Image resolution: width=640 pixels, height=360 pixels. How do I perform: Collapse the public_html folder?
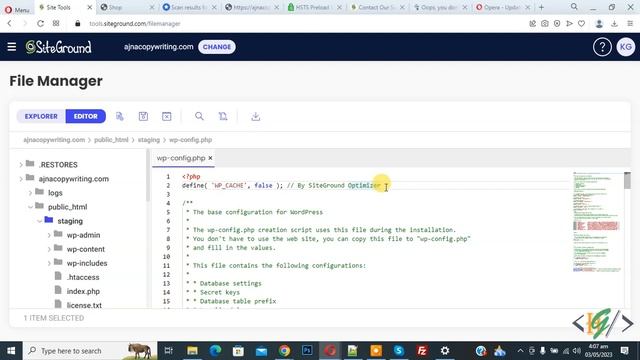[x=30, y=207]
